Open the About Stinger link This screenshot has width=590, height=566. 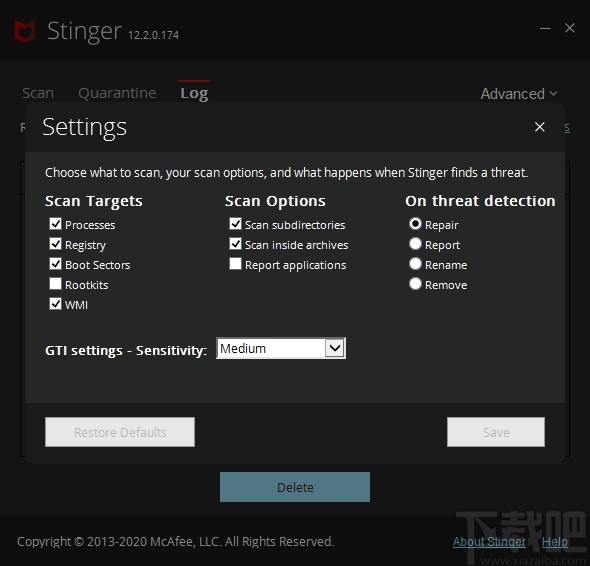pos(489,542)
